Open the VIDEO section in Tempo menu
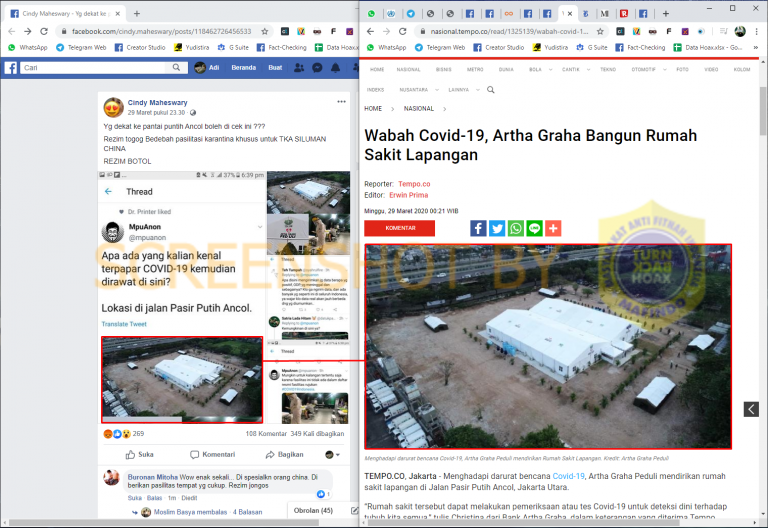This screenshot has height=528, width=768. [x=711, y=70]
